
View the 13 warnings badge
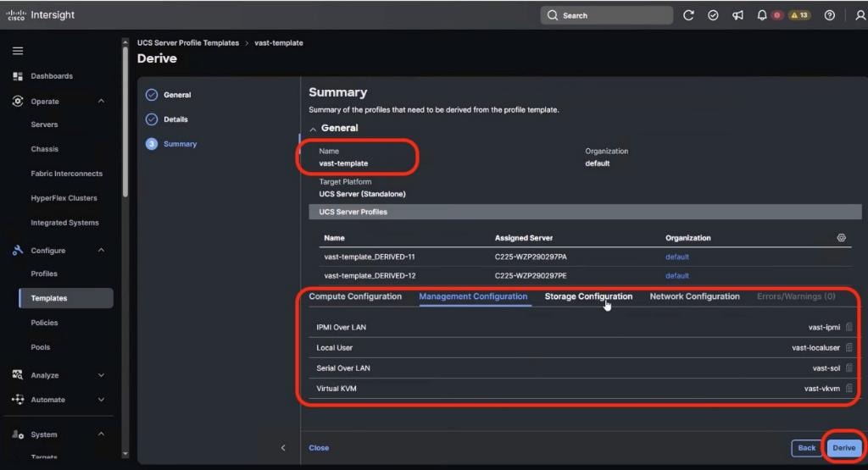[799, 15]
